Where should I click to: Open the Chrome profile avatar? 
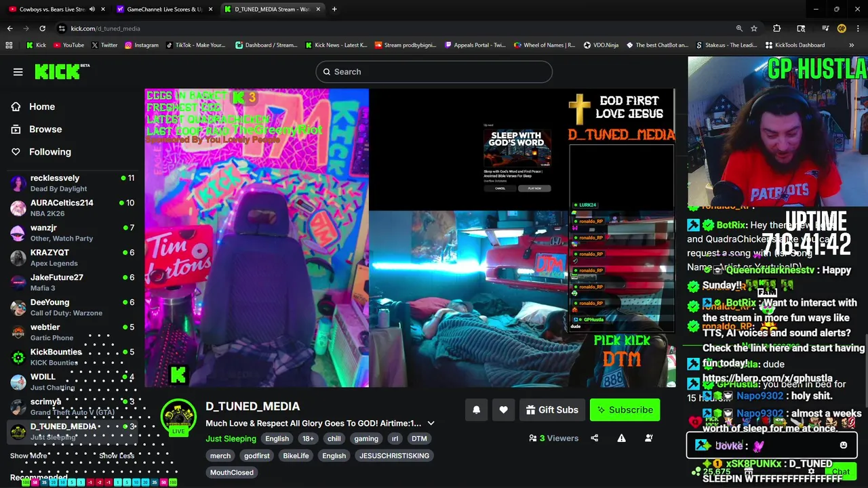pos(842,28)
